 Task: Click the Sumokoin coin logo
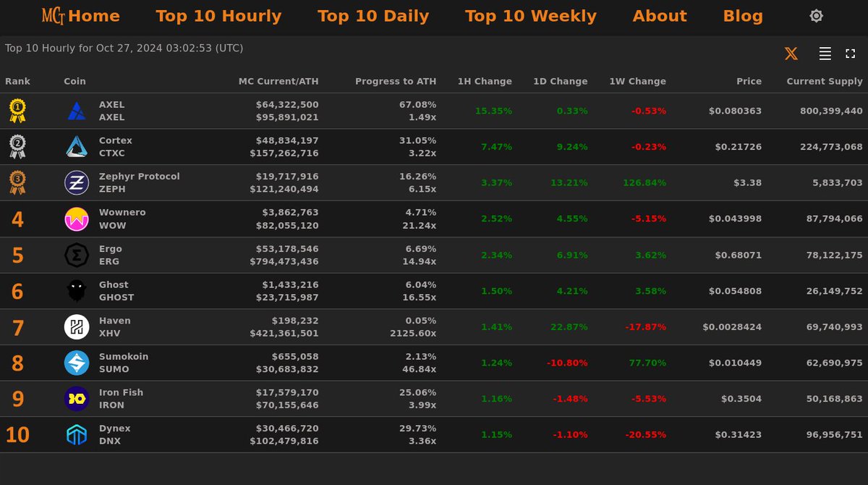click(x=77, y=363)
